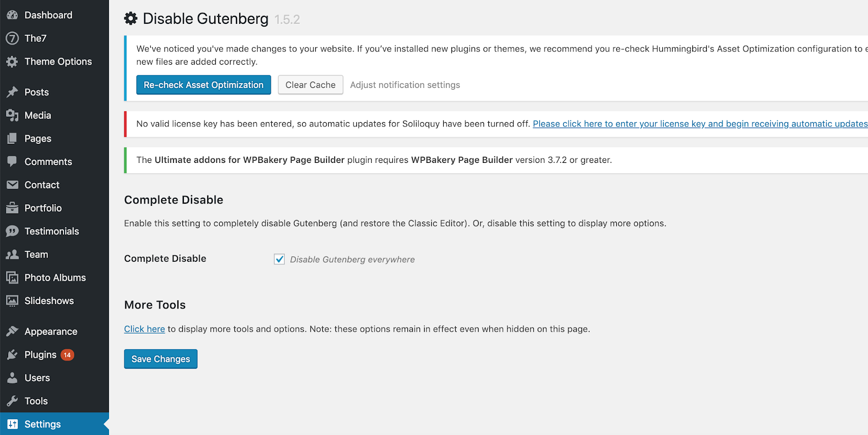Click the Plugins plug icon
The width and height of the screenshot is (868, 435).
point(12,355)
